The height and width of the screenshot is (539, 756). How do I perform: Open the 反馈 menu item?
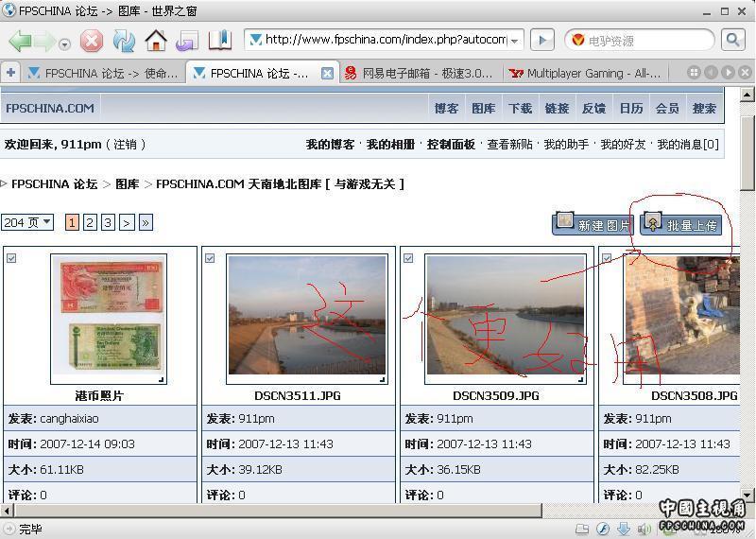coord(594,109)
